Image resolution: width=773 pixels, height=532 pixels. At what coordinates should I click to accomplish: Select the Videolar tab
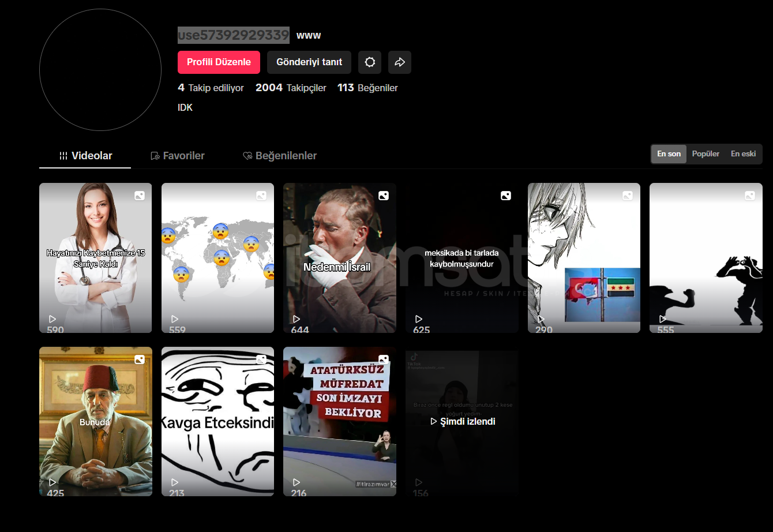pos(85,156)
